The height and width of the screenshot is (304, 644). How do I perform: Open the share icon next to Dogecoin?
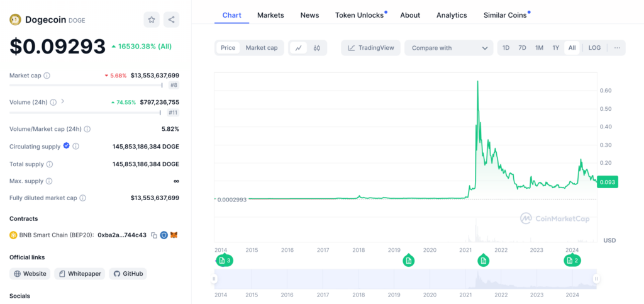(x=171, y=20)
